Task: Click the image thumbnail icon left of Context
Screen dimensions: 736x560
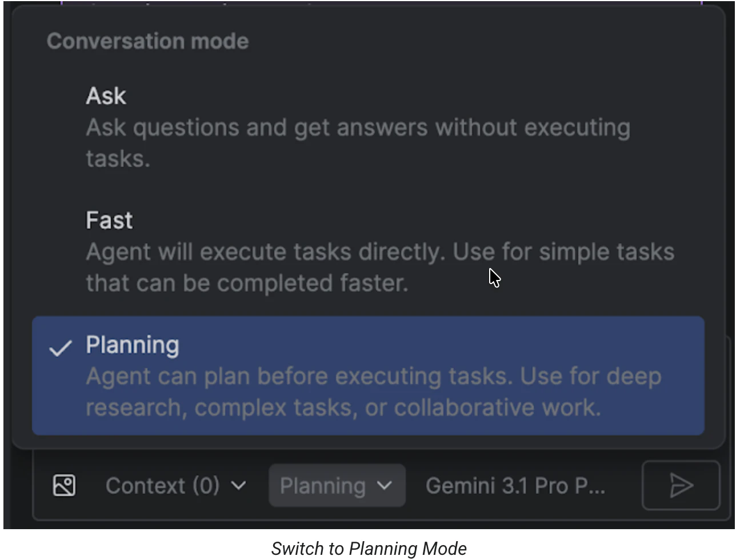Action: coord(64,485)
